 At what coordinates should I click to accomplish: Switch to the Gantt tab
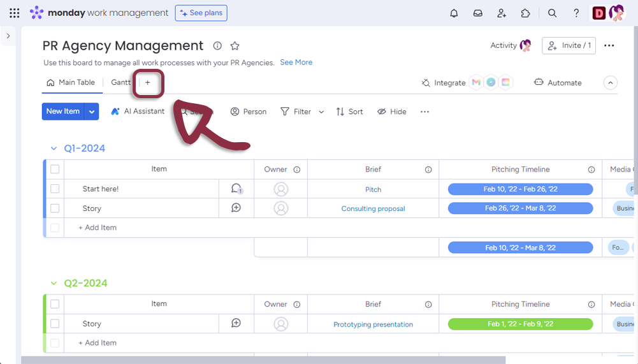click(120, 82)
